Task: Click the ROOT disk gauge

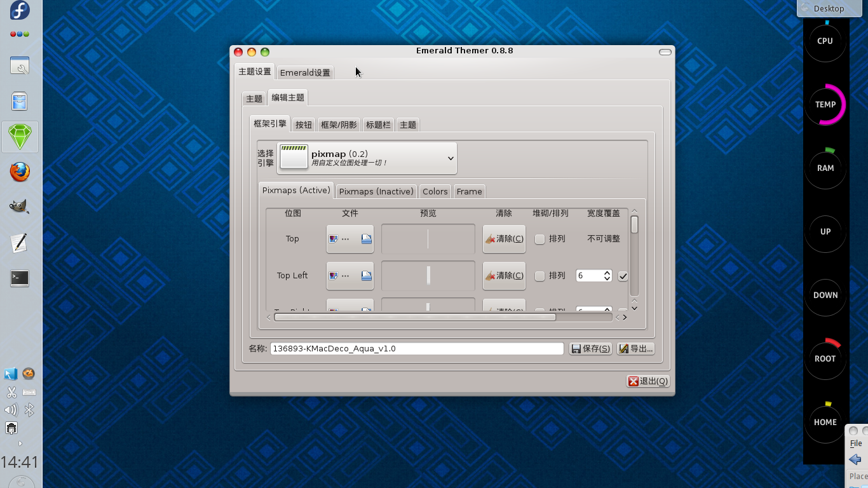Action: (x=825, y=358)
